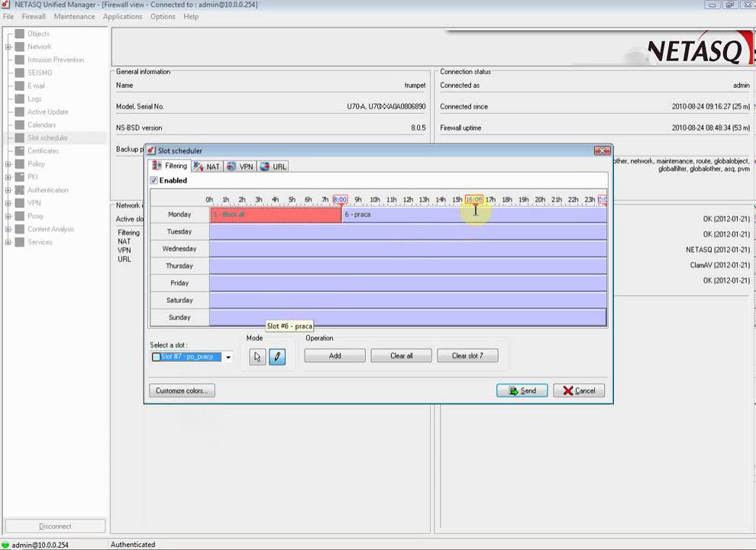
Task: Expand the Authentication tree node
Action: 8,190
